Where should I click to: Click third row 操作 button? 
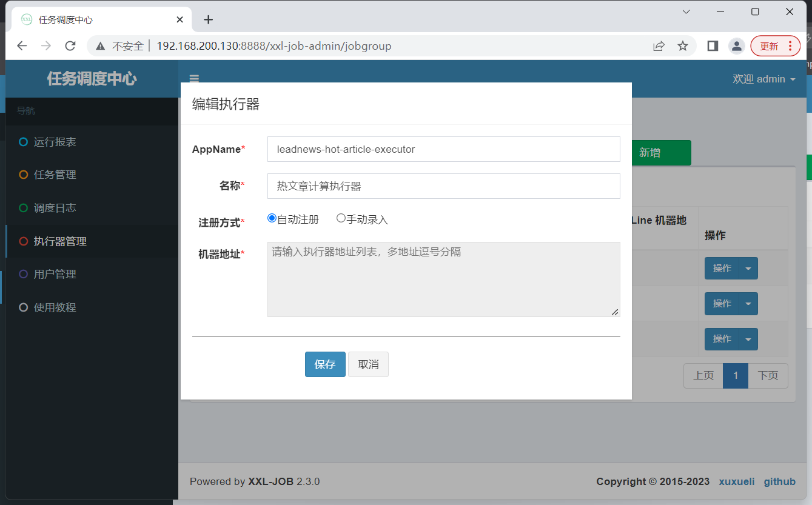coord(722,339)
